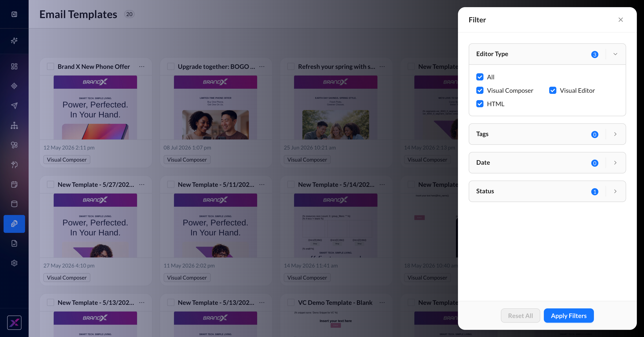Select the Brand X New Phone Offer checkbox
Viewport: 644px width, 337px height.
pos(51,66)
